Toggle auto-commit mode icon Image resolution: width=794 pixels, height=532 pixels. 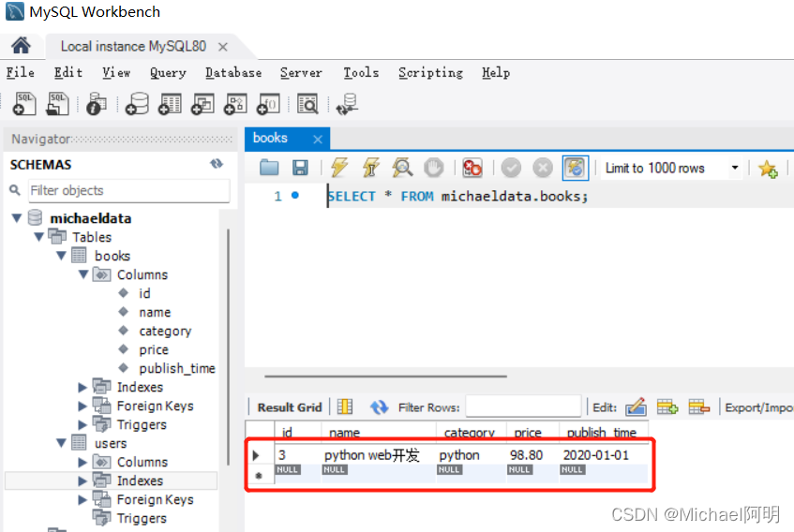[x=576, y=168]
